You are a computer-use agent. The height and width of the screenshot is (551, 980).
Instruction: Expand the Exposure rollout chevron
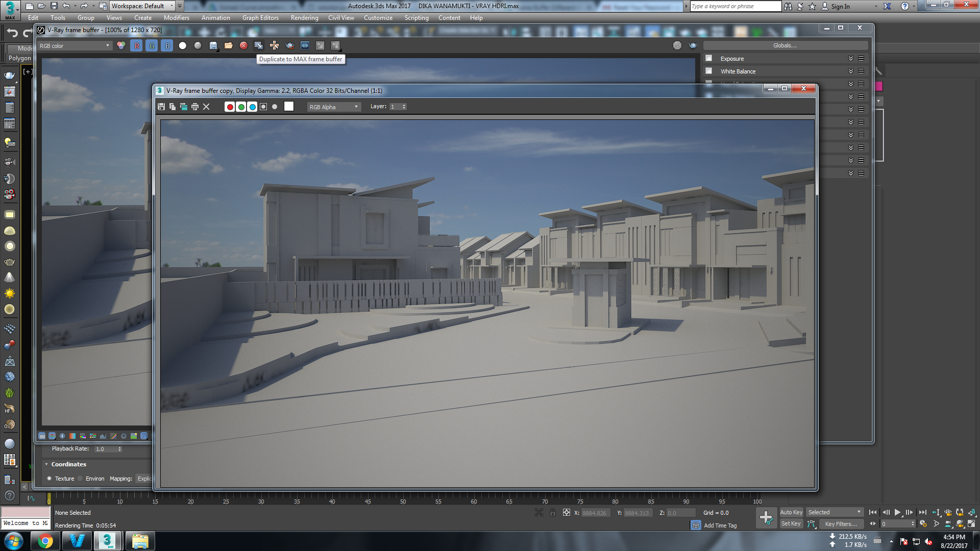(x=850, y=58)
